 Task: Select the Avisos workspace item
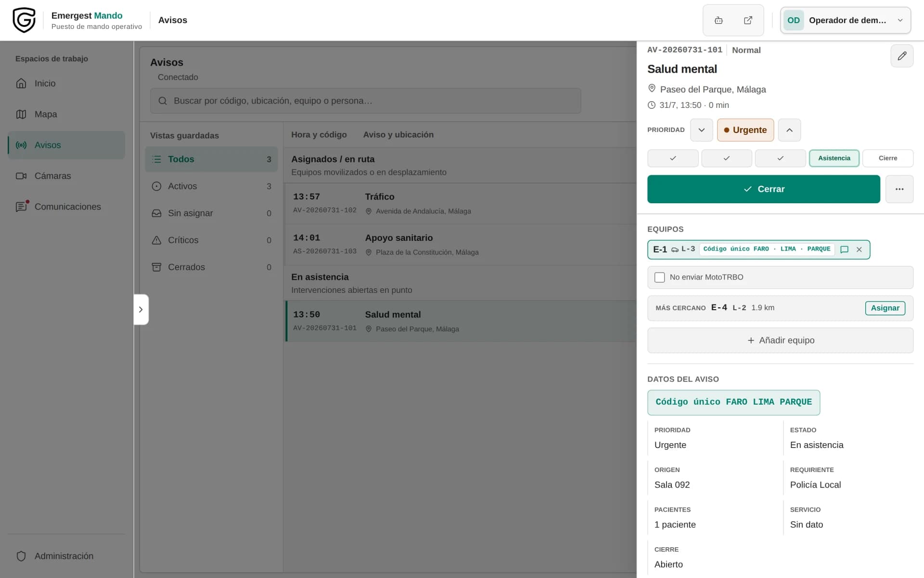pyautogui.click(x=66, y=145)
